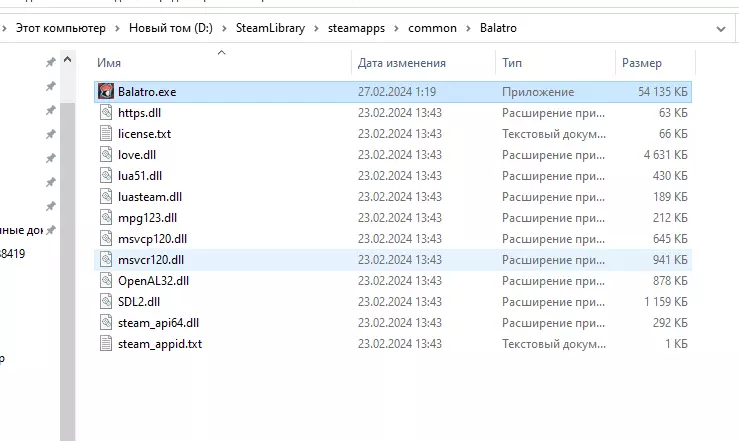Click the luasteam.dll file icon
This screenshot has width=739, height=441.
click(x=106, y=196)
